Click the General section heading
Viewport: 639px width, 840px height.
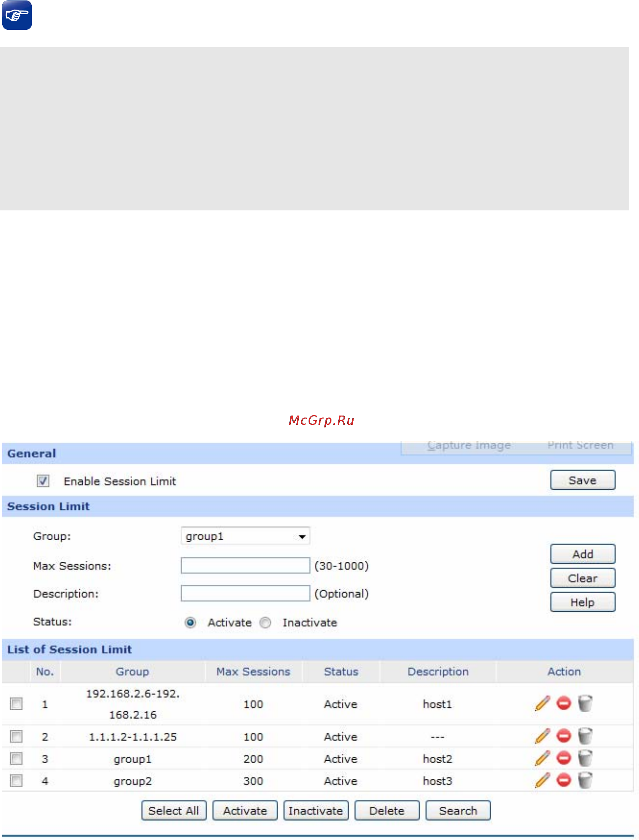click(31, 454)
